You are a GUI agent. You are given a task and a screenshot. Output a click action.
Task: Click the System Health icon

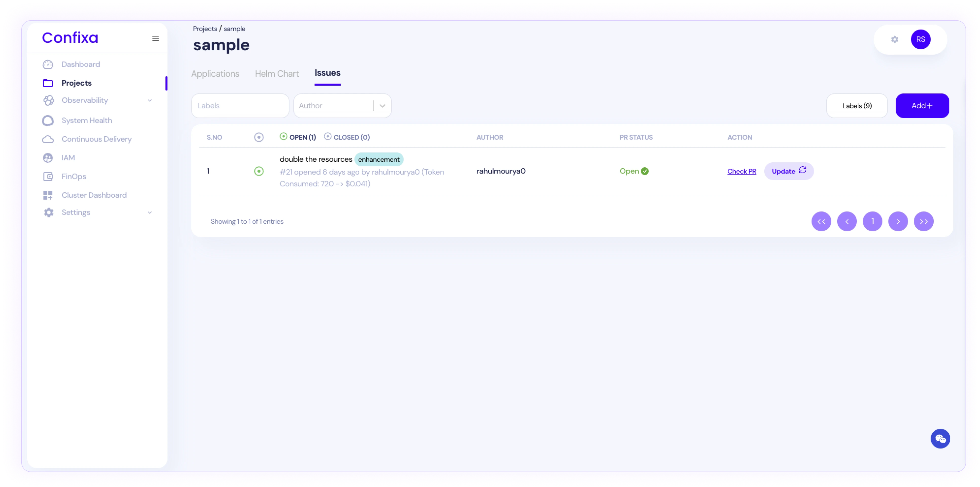pos(48,121)
